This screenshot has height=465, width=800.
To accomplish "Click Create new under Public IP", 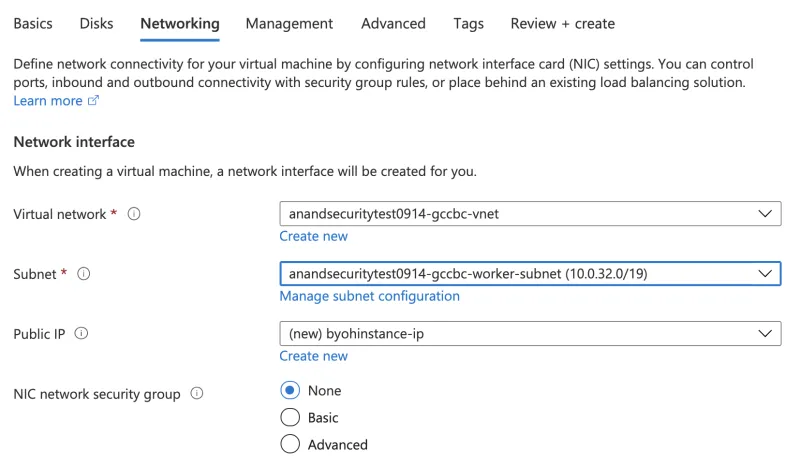I will [313, 356].
